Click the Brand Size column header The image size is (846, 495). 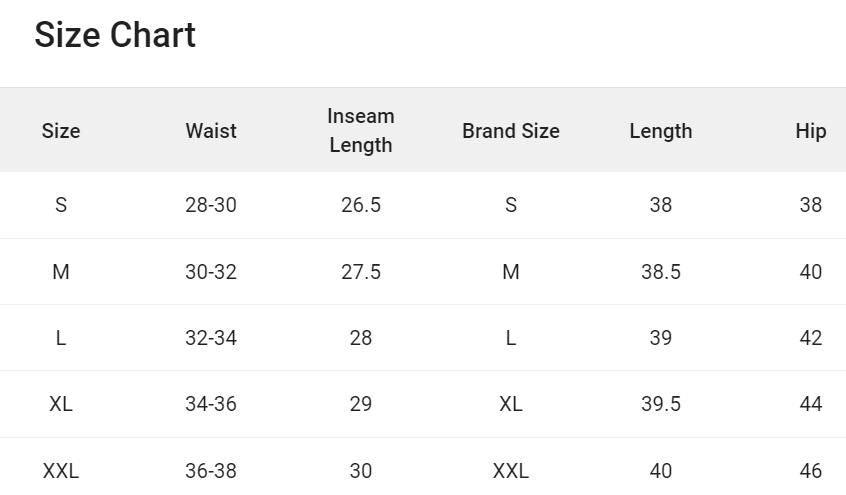[x=511, y=131]
